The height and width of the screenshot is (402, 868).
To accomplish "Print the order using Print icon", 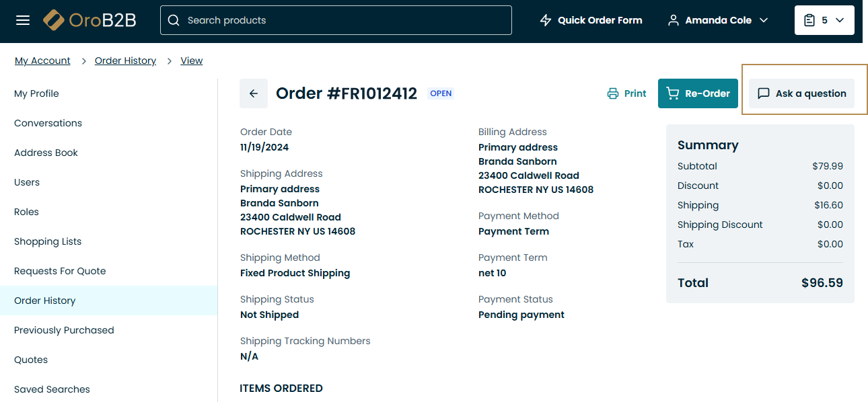I will (x=626, y=93).
